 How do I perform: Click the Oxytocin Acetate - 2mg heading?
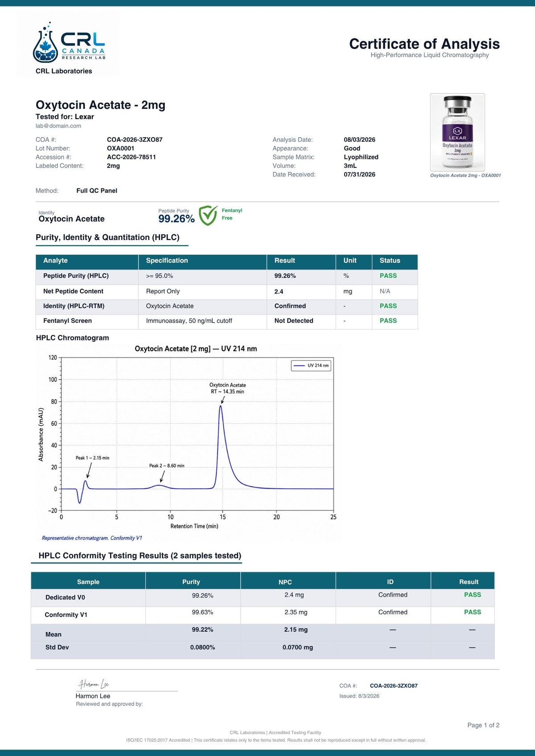[x=100, y=105]
